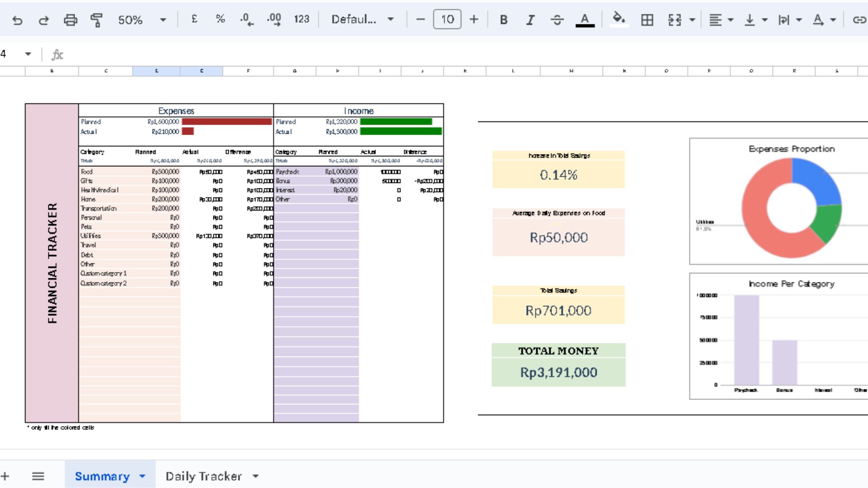
Task: Select the Paycheck planned Rp1,000,000 cell
Action: (338, 172)
